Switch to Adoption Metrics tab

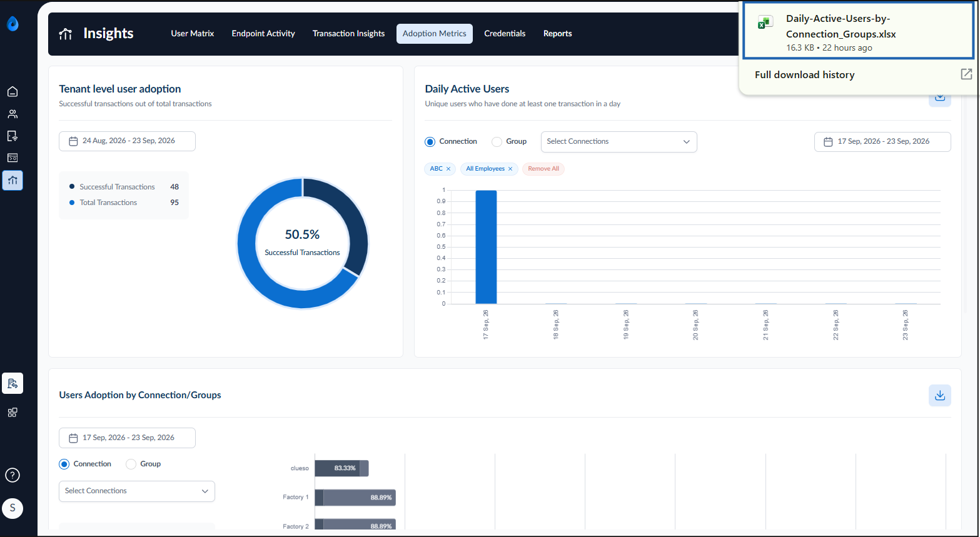click(435, 34)
